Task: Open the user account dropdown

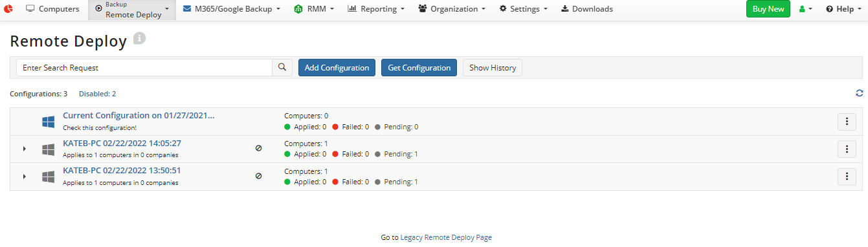Action: (806, 9)
